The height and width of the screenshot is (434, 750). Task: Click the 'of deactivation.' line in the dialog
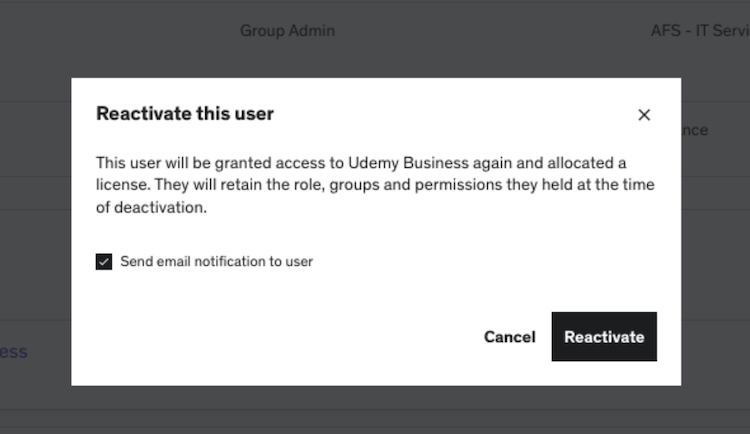pyautogui.click(x=151, y=208)
